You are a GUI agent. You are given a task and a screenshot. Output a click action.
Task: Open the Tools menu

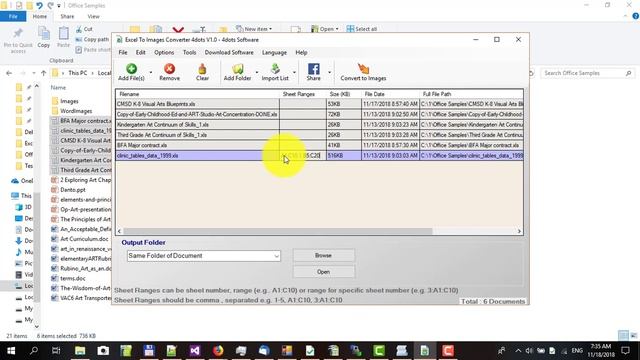189,53
